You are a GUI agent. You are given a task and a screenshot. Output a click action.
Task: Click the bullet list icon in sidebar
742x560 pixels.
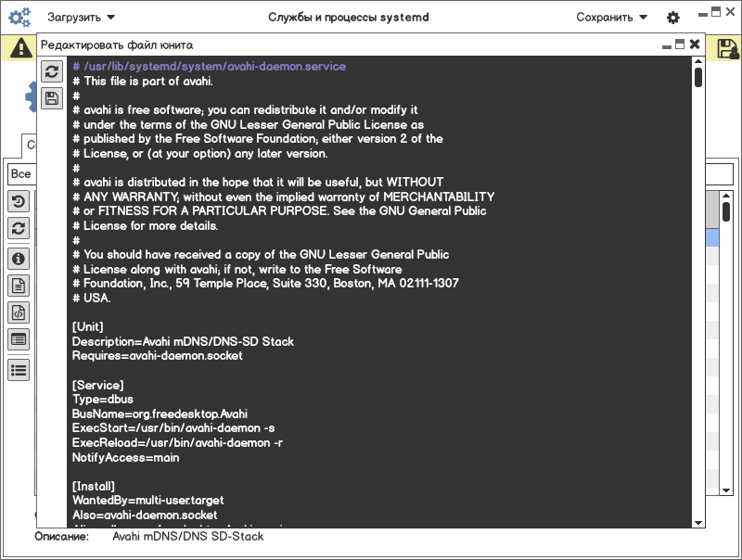click(19, 370)
